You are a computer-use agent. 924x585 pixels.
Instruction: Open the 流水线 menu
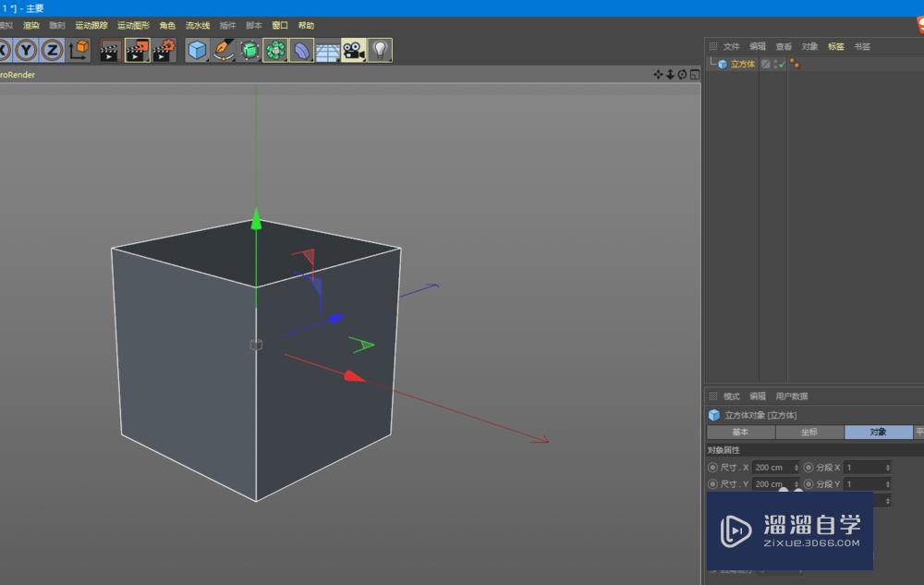click(198, 25)
